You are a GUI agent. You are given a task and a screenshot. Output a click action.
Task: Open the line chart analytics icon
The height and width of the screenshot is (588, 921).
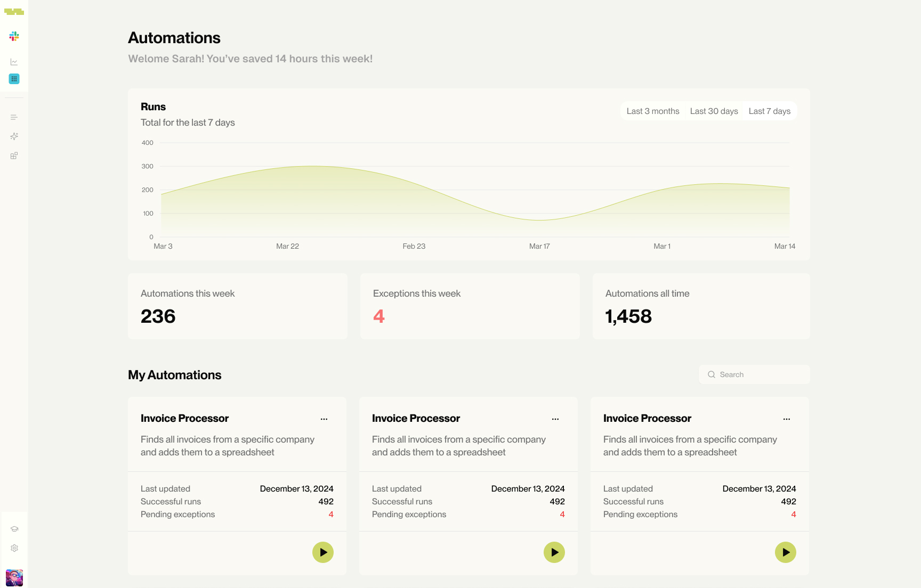[x=14, y=62]
